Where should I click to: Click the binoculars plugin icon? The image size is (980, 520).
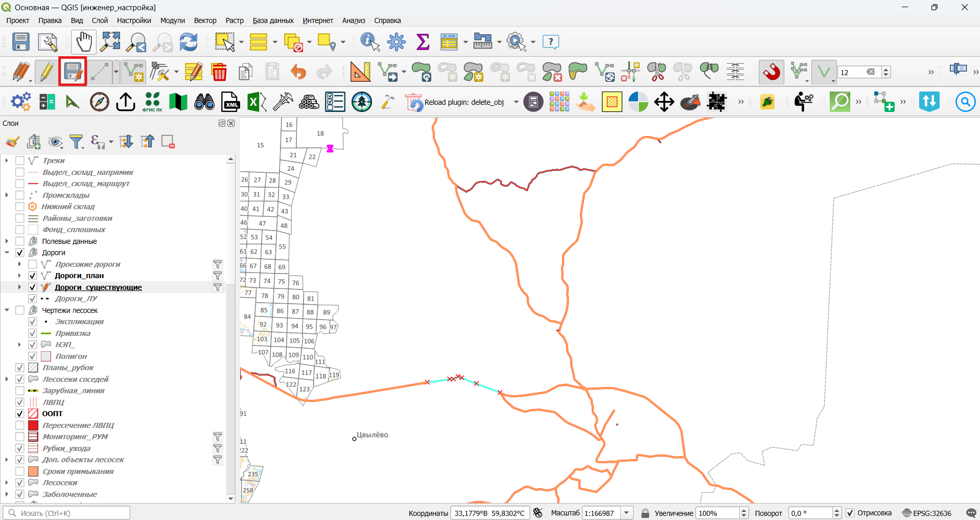pyautogui.click(x=204, y=102)
